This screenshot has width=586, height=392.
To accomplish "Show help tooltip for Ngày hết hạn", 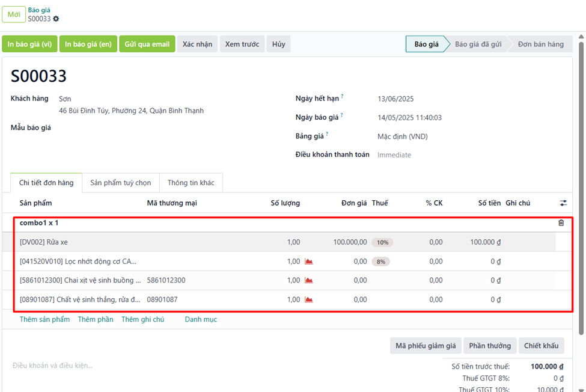I will [x=342, y=96].
